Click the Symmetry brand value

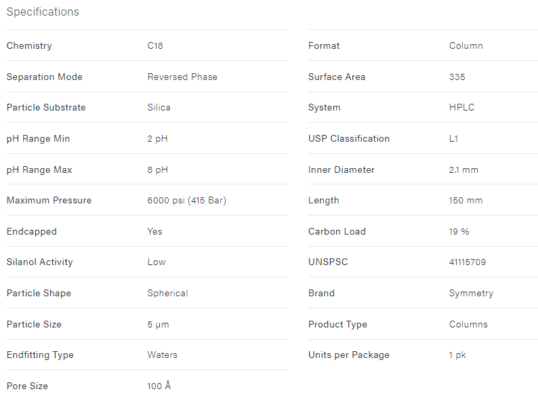pyautogui.click(x=471, y=293)
